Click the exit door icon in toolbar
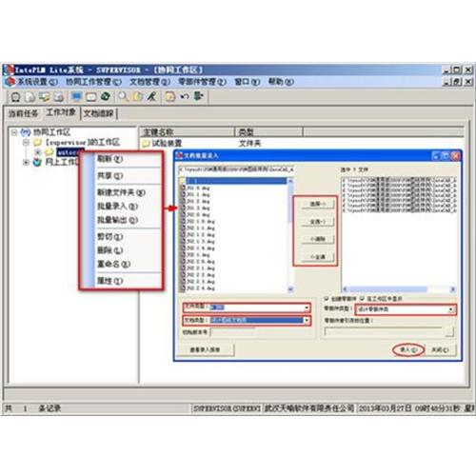This screenshot has height=476, width=476. coord(199,96)
